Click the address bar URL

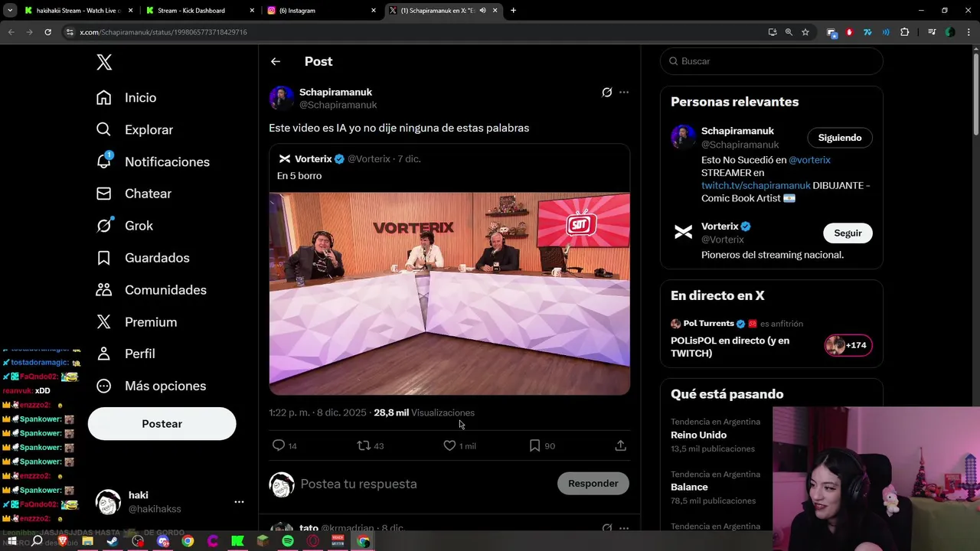coord(163,32)
